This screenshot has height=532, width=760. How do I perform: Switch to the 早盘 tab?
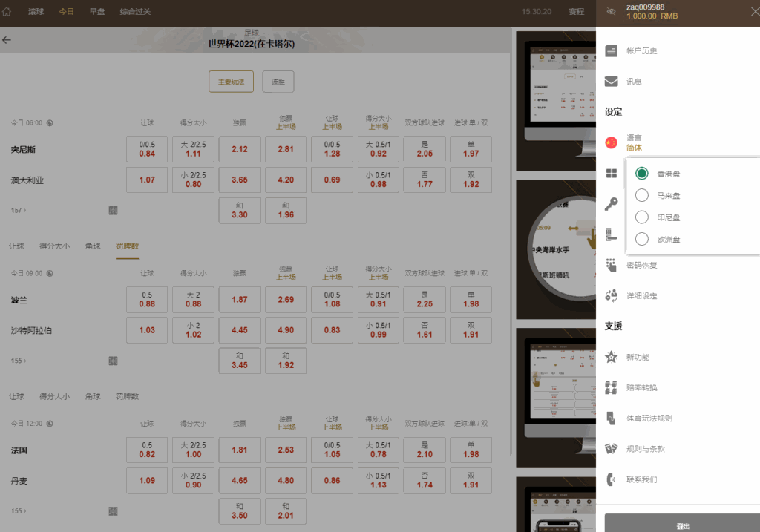96,12
